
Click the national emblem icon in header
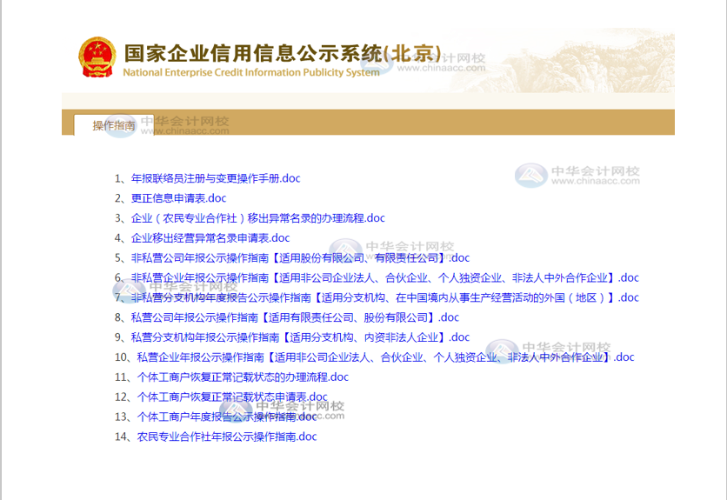(97, 60)
